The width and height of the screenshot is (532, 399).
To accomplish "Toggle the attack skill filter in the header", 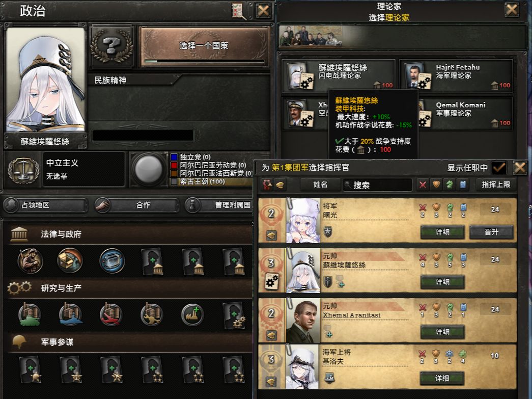I will pyautogui.click(x=423, y=185).
